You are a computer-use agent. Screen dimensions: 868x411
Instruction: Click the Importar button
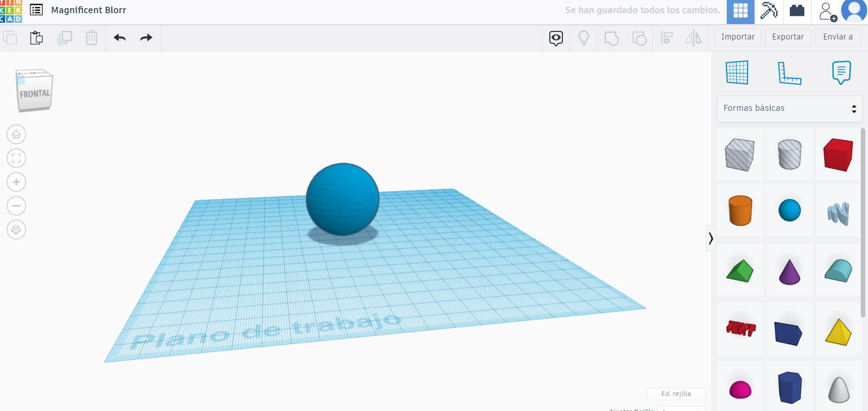click(x=738, y=37)
